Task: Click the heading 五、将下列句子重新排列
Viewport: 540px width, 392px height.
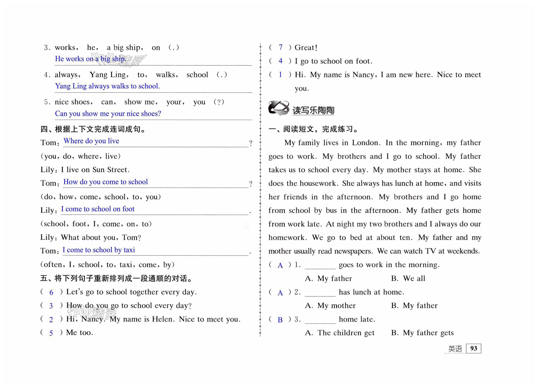Action: [x=116, y=278]
